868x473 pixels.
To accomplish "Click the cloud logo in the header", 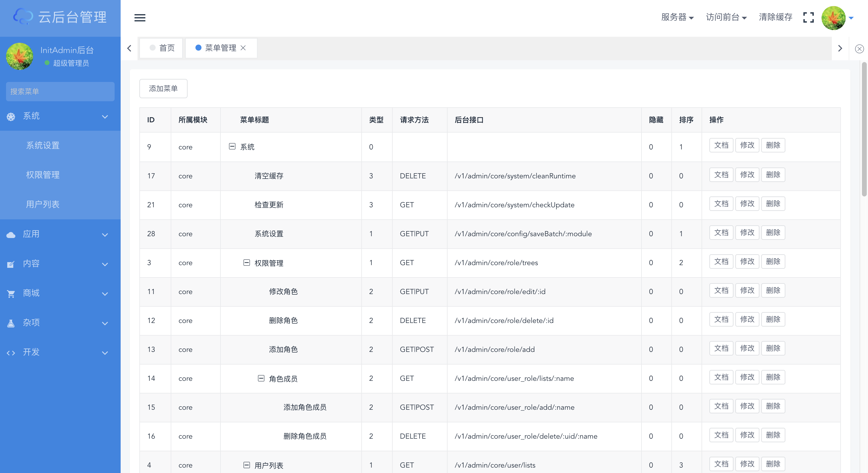I will pyautogui.click(x=23, y=16).
